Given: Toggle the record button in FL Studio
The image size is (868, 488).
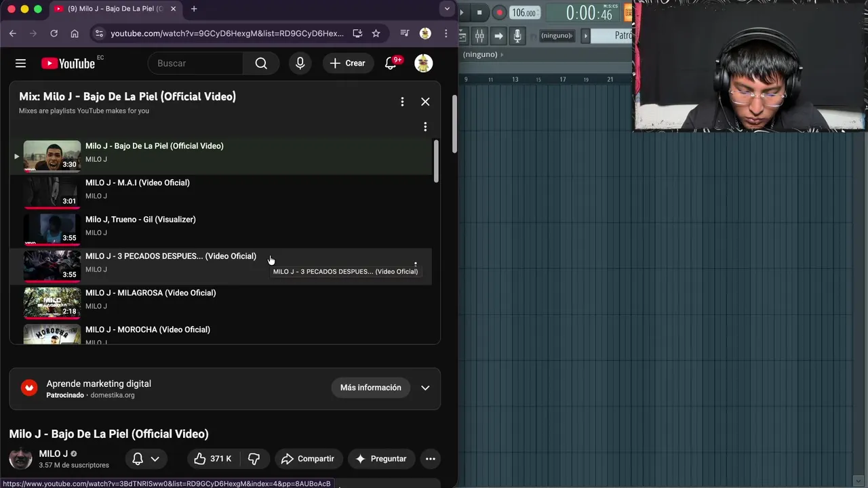Looking at the screenshot, I should click(499, 12).
